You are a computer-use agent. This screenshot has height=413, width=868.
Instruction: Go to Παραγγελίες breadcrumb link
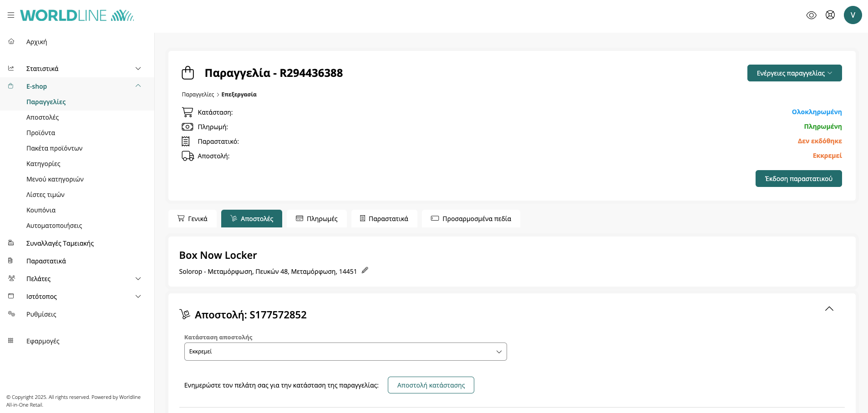pyautogui.click(x=198, y=95)
